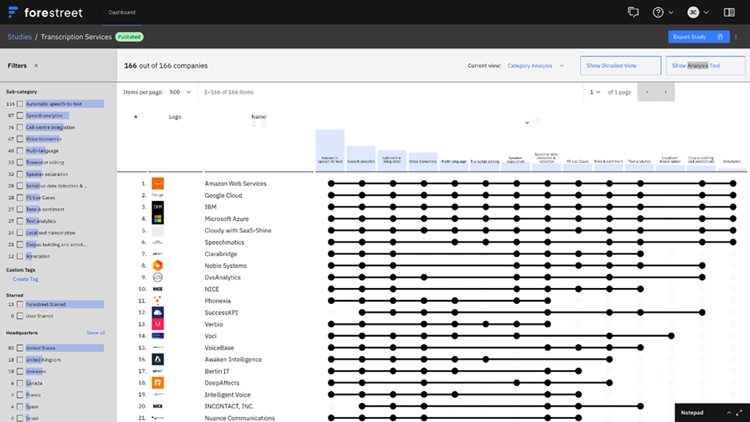Expand the user account chevron
The image size is (750, 422).
(x=706, y=12)
